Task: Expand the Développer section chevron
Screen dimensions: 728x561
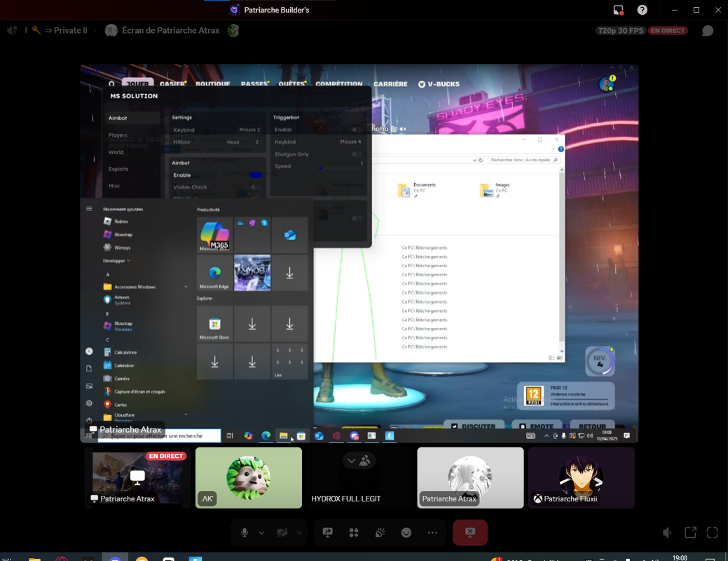Action: (x=129, y=261)
